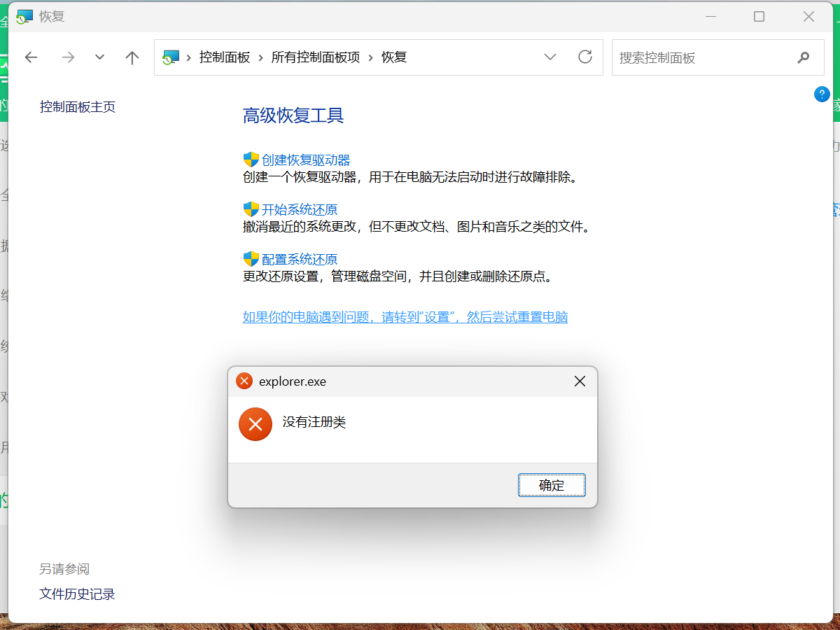
Task: Click the forward navigation arrow
Action: [68, 57]
